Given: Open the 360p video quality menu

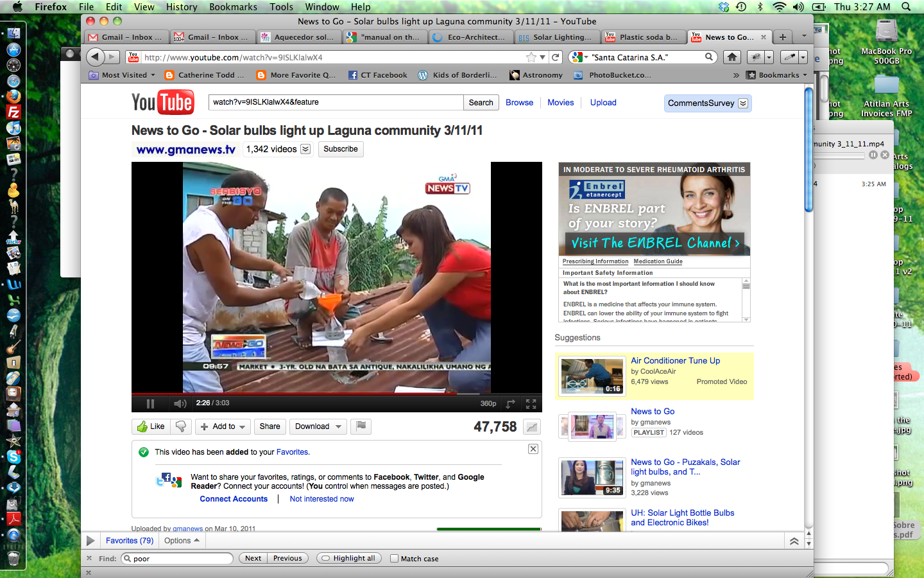Looking at the screenshot, I should point(488,404).
